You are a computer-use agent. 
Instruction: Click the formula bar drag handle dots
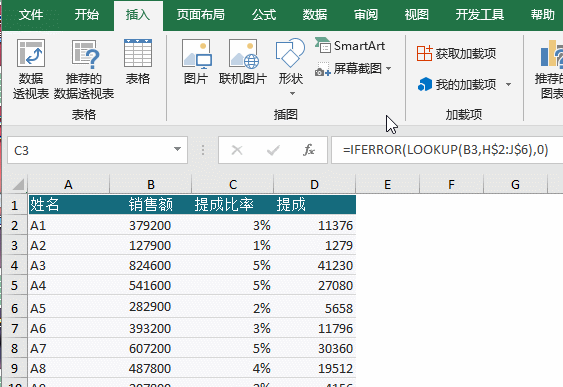coord(203,150)
